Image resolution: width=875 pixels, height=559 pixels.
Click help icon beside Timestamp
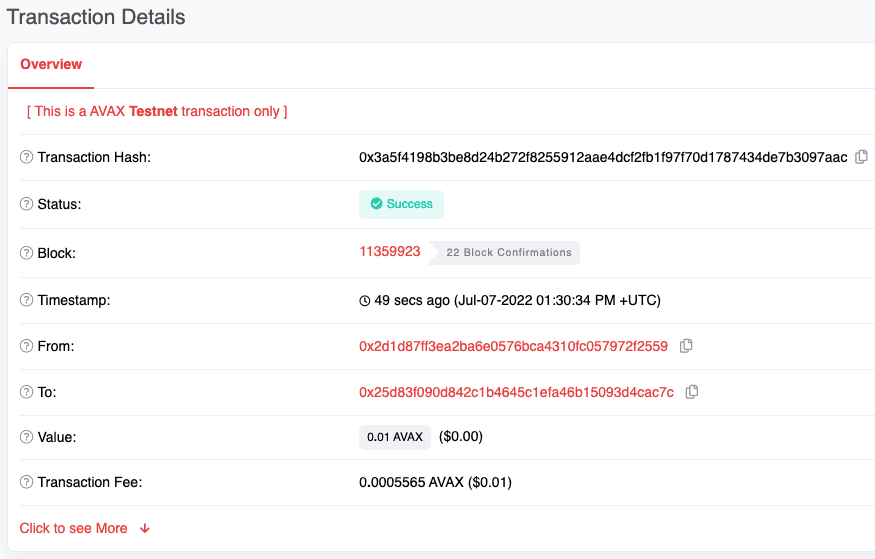[x=27, y=300]
